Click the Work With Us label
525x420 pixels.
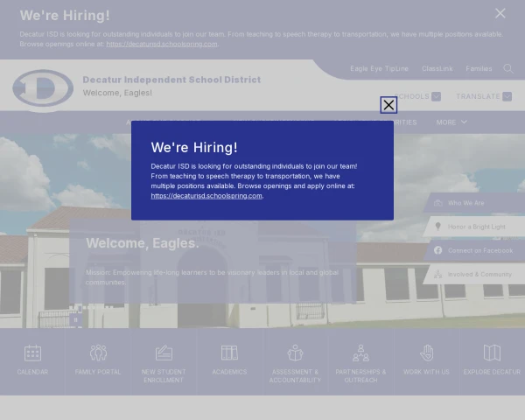[426, 372]
